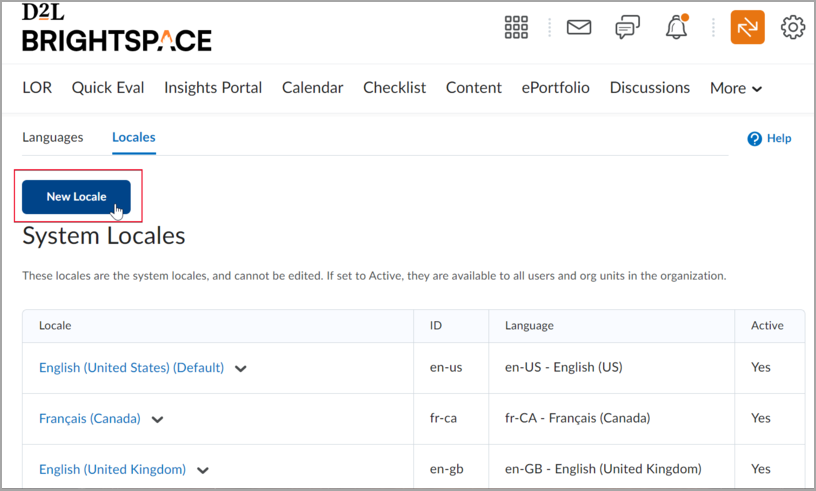This screenshot has width=816, height=491.
Task: Open the ePortfolio navbar link
Action: (x=555, y=87)
